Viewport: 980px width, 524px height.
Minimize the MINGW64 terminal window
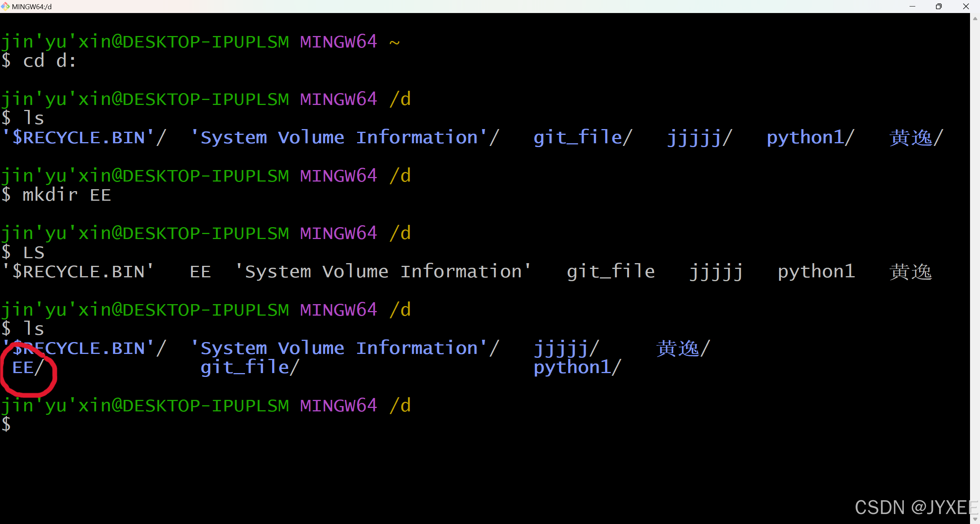912,6
